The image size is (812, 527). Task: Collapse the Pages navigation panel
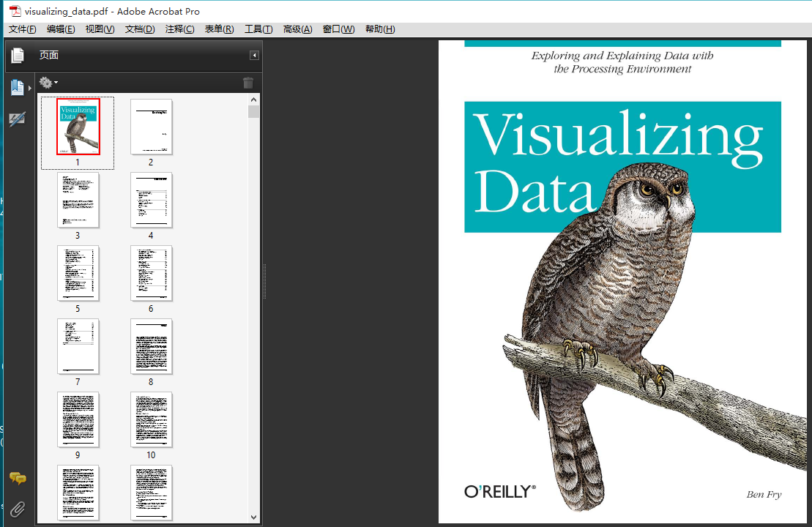(x=254, y=56)
